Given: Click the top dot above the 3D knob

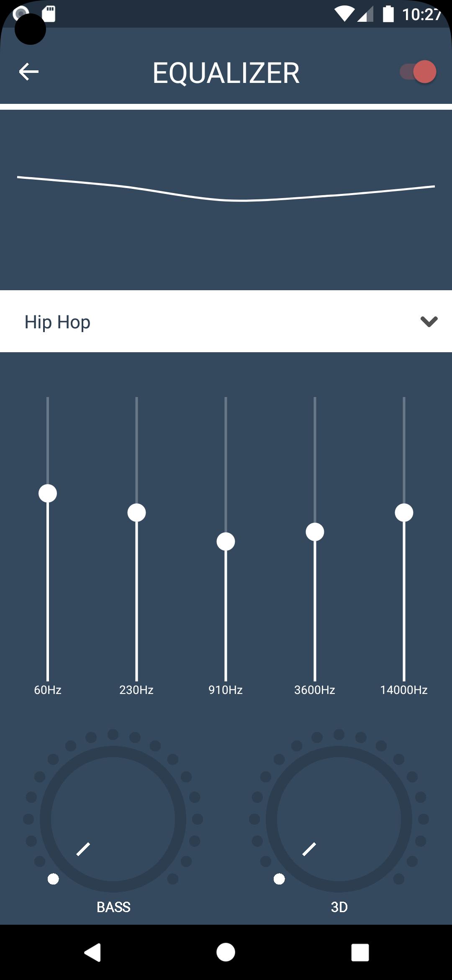Looking at the screenshot, I should click(339, 735).
